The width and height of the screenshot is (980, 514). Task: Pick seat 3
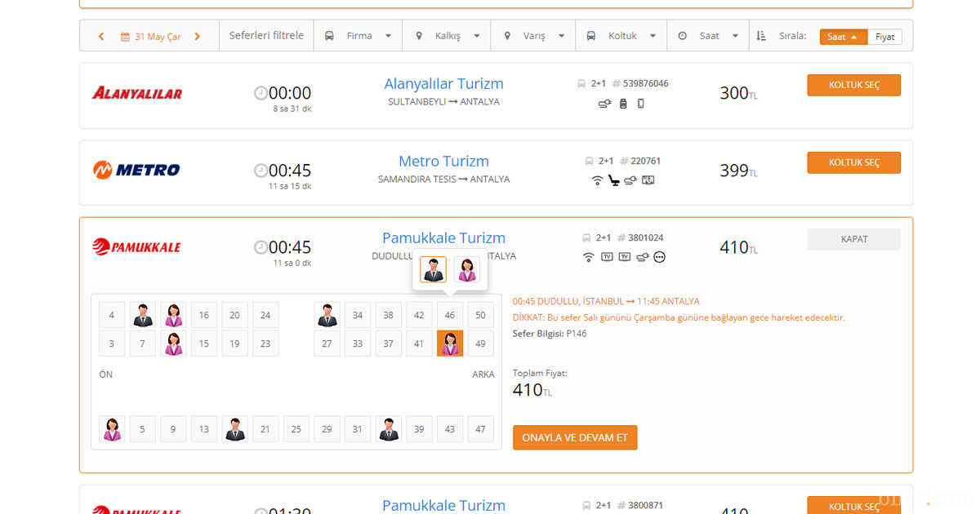tap(112, 343)
